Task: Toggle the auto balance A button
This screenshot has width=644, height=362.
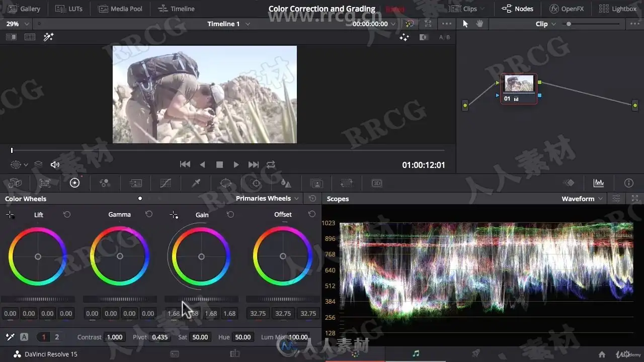Action: (x=24, y=337)
